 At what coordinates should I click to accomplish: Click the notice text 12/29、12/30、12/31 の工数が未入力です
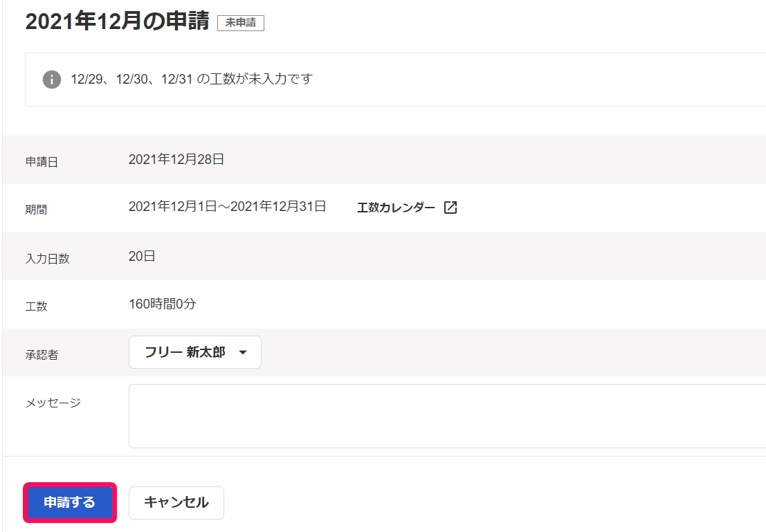point(192,79)
